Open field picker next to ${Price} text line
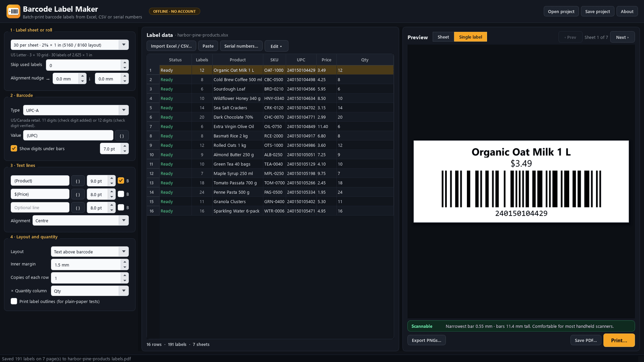Screen dimensions: 644x362 [x=78, y=194]
